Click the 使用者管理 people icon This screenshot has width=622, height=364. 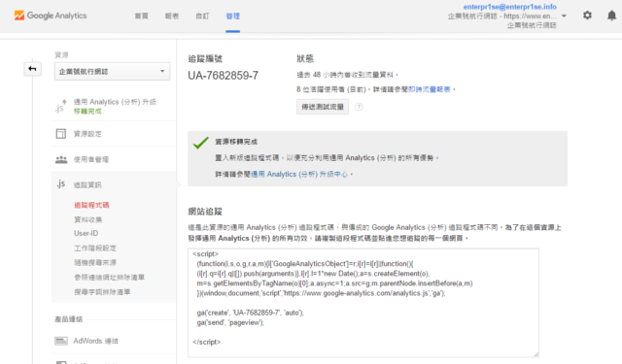coord(60,159)
